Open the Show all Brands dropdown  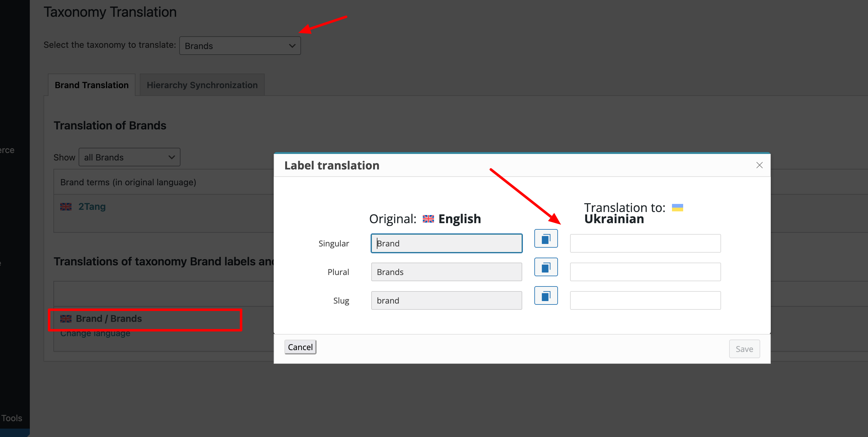click(x=129, y=157)
